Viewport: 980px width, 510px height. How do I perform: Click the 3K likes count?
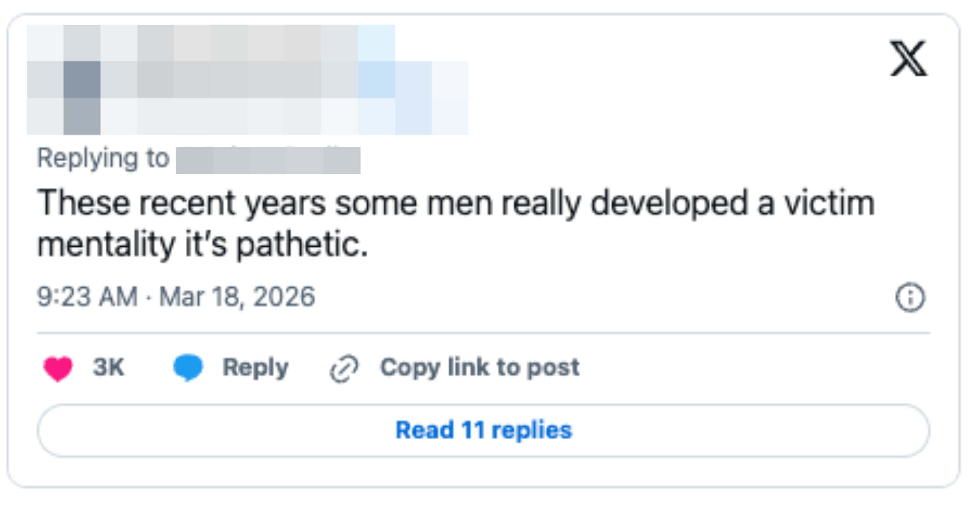(x=108, y=367)
